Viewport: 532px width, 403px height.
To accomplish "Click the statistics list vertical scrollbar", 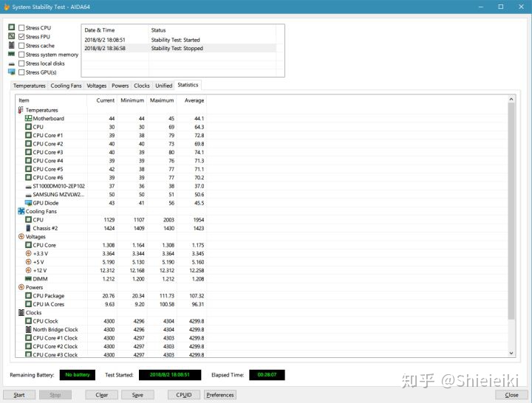I will click(x=511, y=221).
